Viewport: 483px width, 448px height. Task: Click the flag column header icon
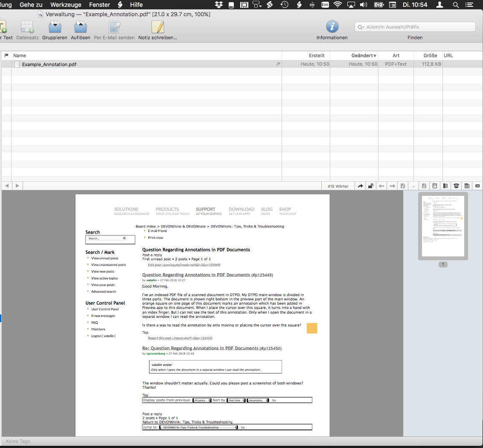6,55
